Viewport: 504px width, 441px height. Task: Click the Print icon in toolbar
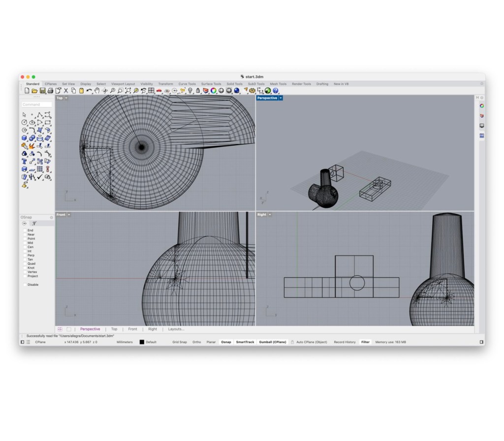(50, 91)
